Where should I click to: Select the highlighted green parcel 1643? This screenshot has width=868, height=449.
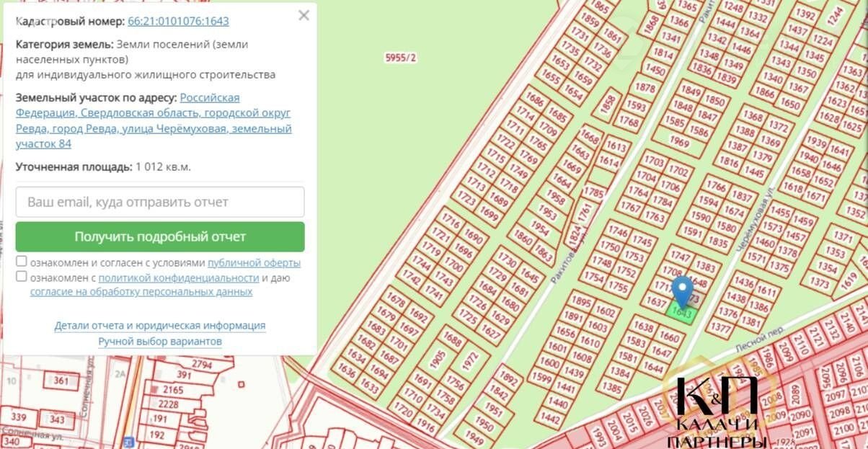[683, 315]
